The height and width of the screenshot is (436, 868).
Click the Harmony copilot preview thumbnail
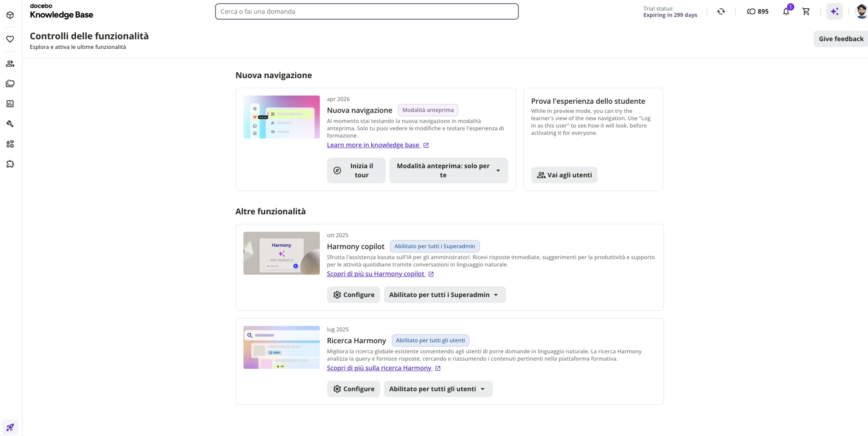click(281, 253)
